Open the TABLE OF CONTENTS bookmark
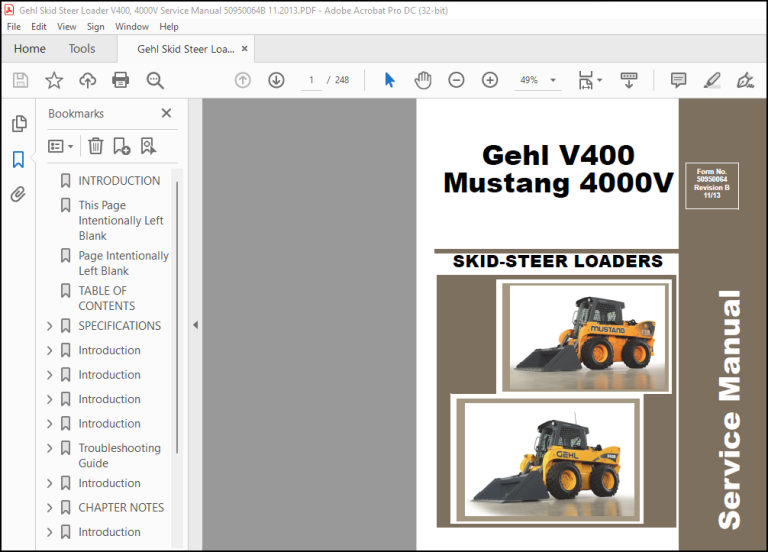Screen dimensions: 768x552 pyautogui.click(x=107, y=298)
